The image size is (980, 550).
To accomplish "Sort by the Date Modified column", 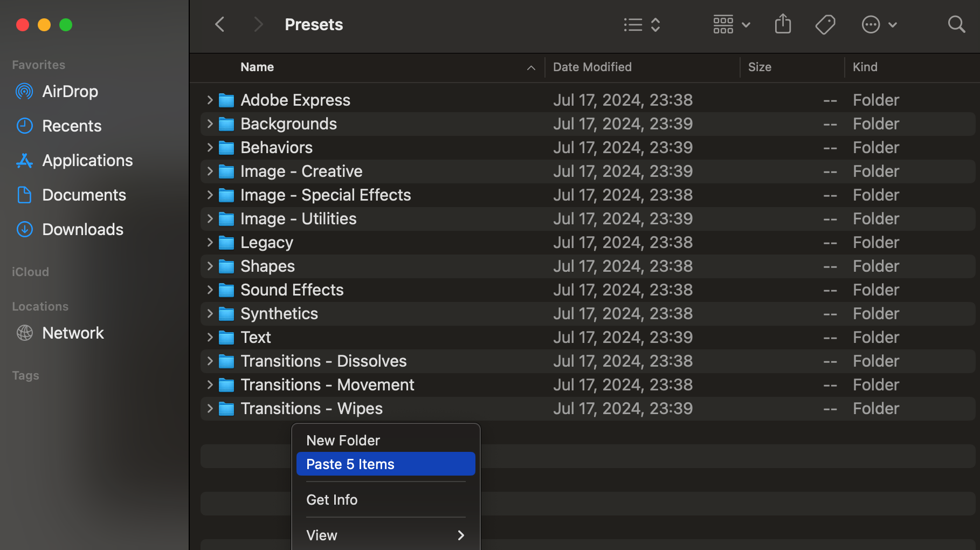I will point(592,67).
